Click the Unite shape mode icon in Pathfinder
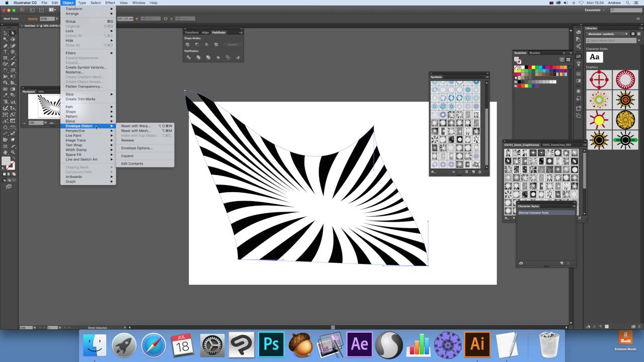 click(x=187, y=44)
